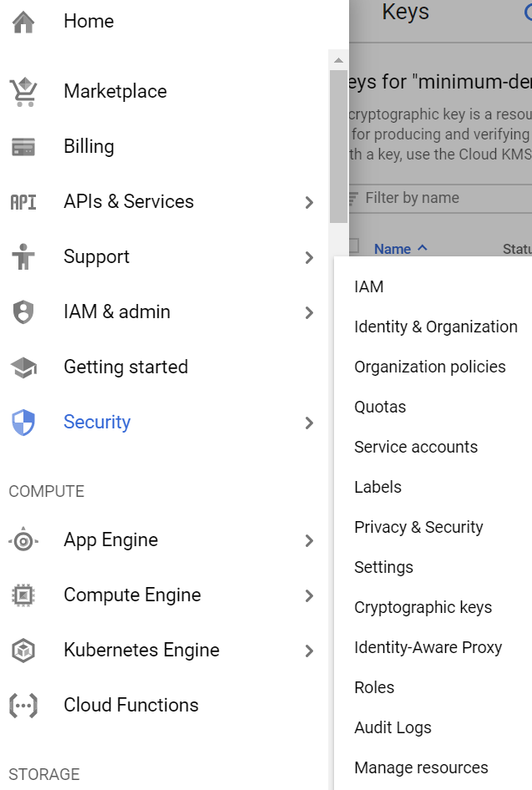Click the Compute Engine label
This screenshot has height=790, width=532.
[132, 595]
